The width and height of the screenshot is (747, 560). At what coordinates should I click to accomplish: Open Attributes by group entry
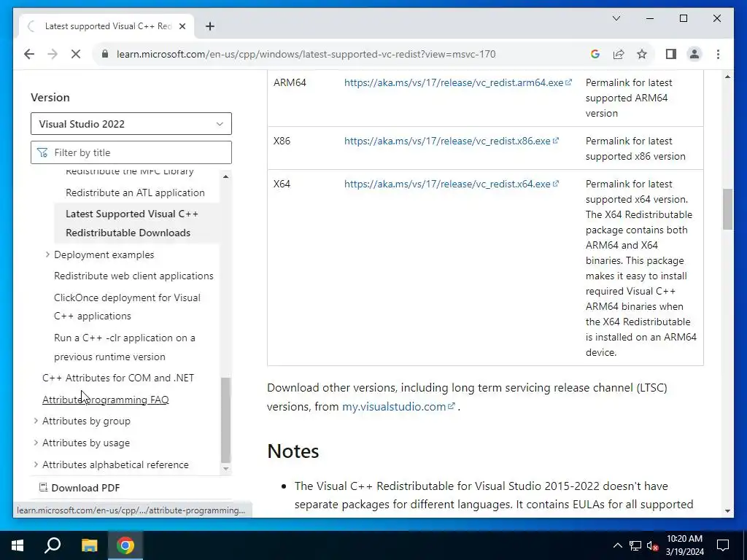coord(86,421)
